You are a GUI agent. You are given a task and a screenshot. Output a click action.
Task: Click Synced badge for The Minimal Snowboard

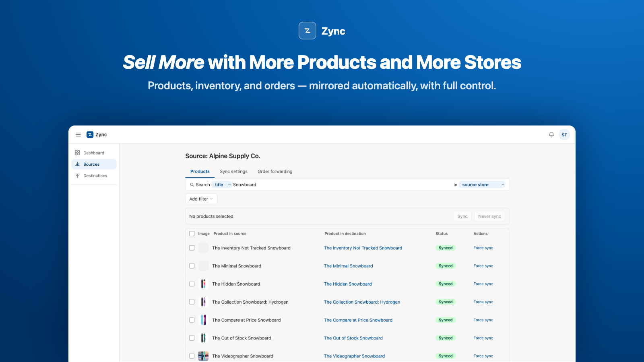(446, 266)
